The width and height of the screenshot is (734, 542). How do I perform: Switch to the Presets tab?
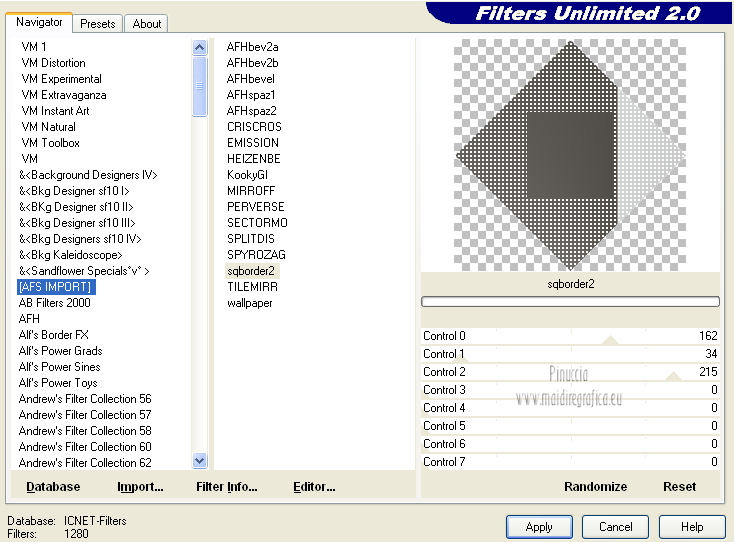[x=97, y=23]
